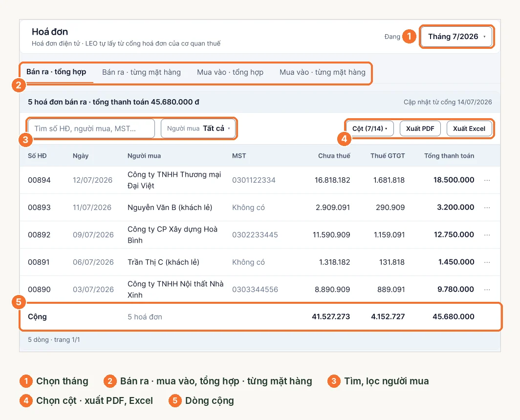
Task: Select invoice number 00890
Action: (39, 290)
